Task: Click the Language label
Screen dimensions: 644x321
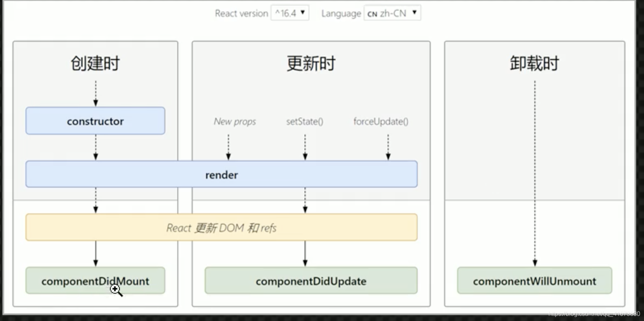Action: point(341,14)
